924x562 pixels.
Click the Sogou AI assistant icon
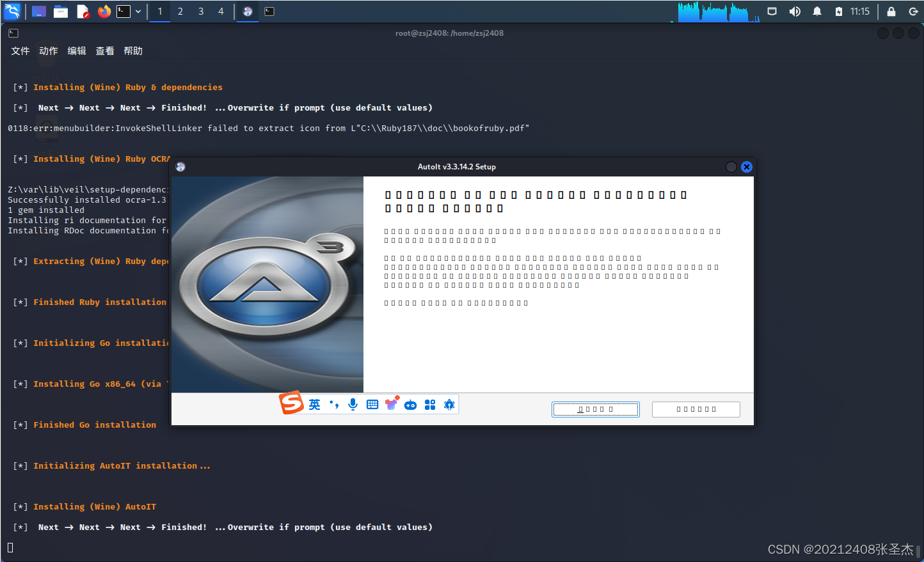click(x=449, y=405)
